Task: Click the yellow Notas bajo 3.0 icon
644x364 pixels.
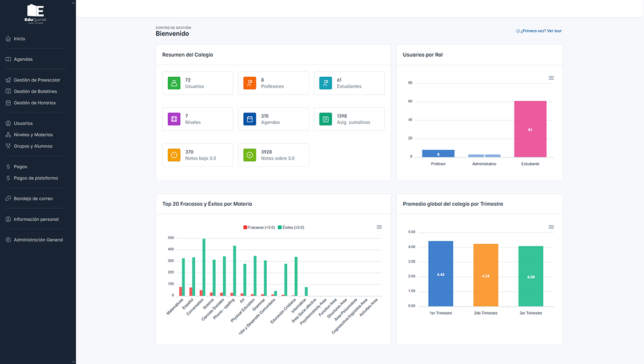Action: coord(174,155)
